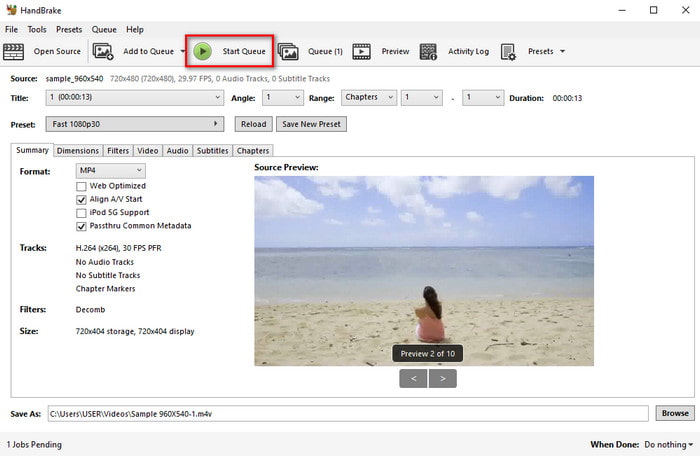700x456 pixels.
Task: Switch to the Dimensions tab
Action: click(78, 151)
